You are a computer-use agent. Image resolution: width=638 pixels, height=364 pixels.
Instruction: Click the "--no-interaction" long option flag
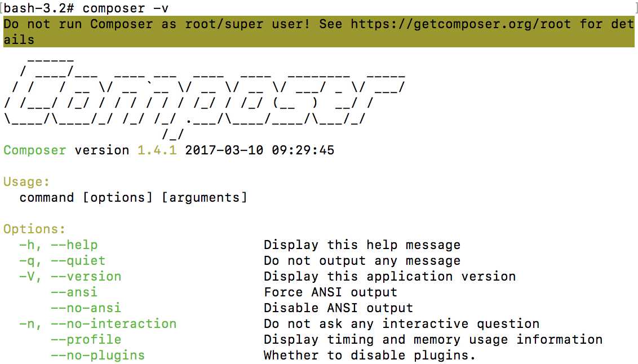(x=113, y=324)
